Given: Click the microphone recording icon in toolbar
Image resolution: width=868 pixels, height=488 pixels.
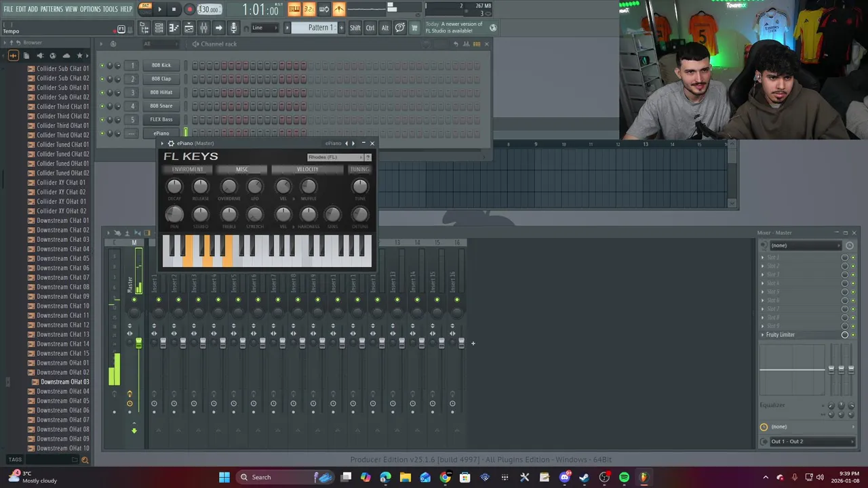Looking at the screenshot, I should [x=233, y=28].
